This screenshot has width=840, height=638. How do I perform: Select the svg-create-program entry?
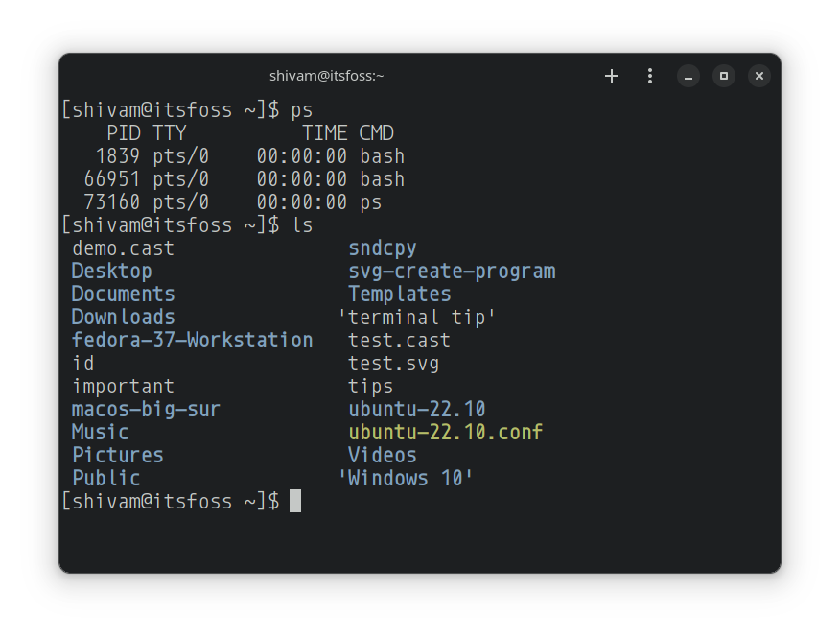452,271
